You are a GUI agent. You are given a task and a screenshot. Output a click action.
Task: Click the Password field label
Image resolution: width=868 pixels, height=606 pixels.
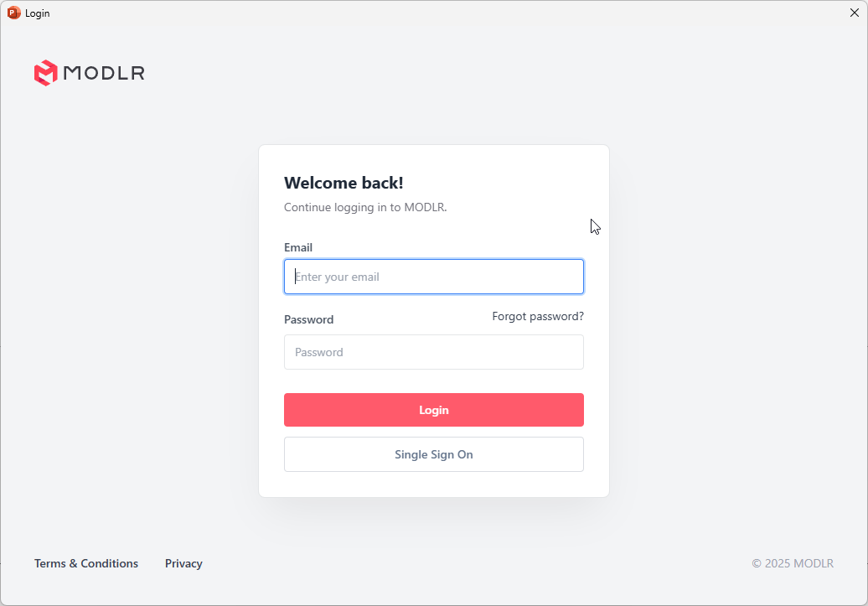click(308, 319)
